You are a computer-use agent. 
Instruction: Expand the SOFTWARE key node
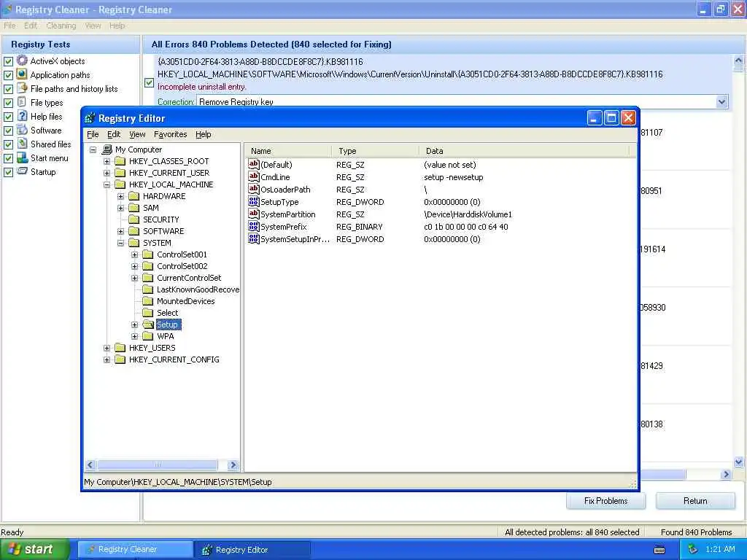pos(120,231)
